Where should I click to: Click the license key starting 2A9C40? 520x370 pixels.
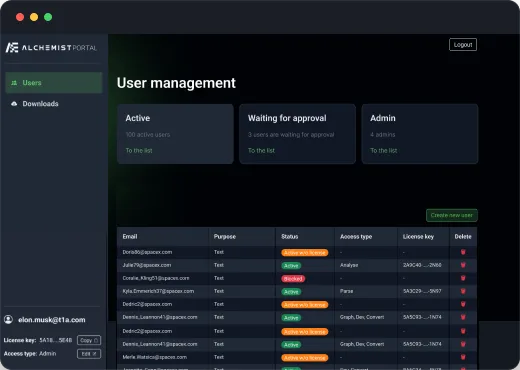tap(422, 265)
